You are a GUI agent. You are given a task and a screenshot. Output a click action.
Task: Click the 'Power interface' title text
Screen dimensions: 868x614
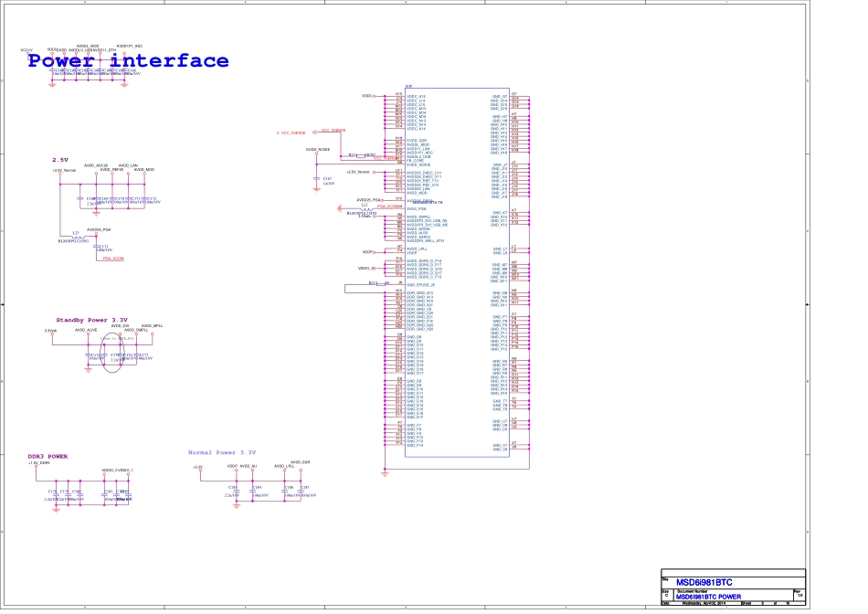(128, 61)
